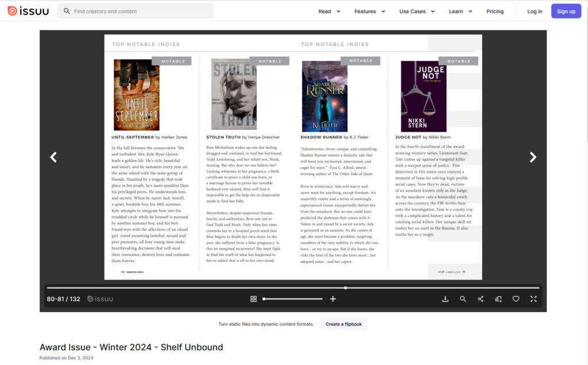The image size is (588, 365).
Task: Open the Use Cases dropdown
Action: (417, 11)
